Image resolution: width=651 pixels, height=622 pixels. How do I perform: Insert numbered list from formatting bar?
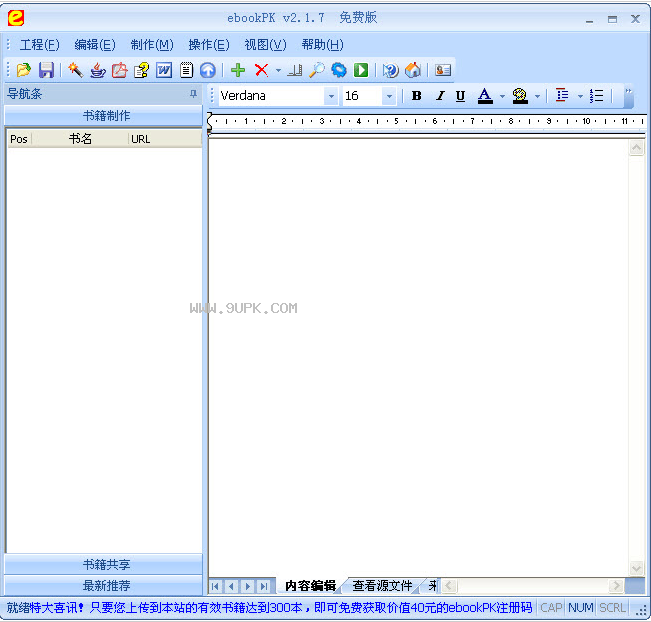click(x=597, y=96)
